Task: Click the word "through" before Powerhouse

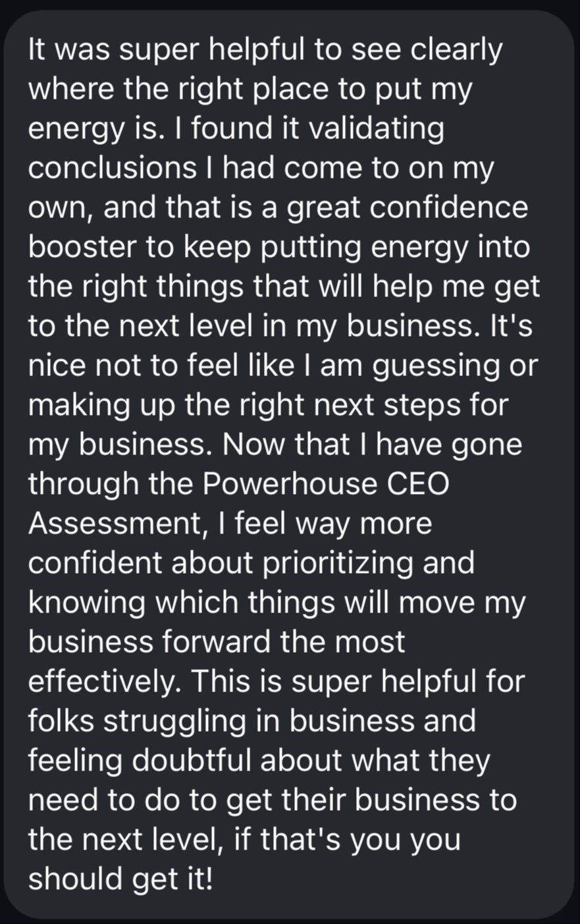Action: (x=84, y=484)
